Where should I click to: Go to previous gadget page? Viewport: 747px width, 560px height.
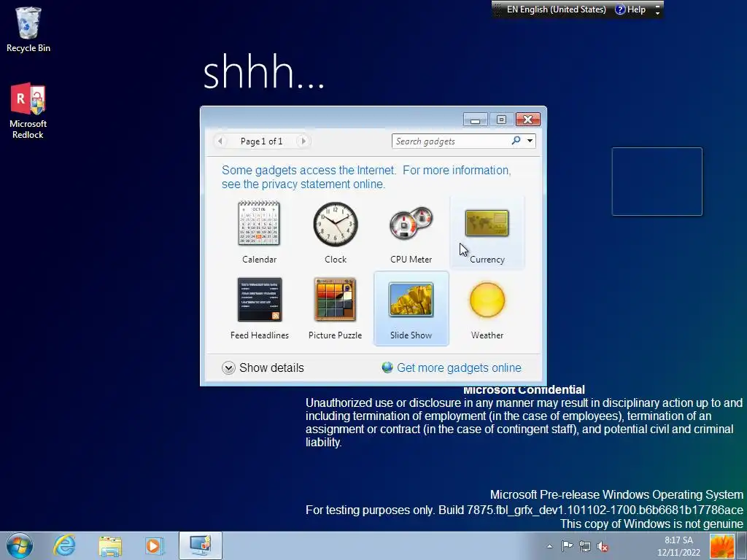[x=220, y=141]
